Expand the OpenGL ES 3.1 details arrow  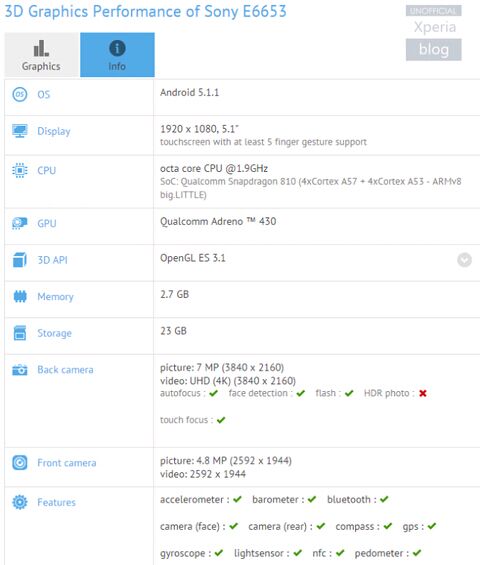465,259
